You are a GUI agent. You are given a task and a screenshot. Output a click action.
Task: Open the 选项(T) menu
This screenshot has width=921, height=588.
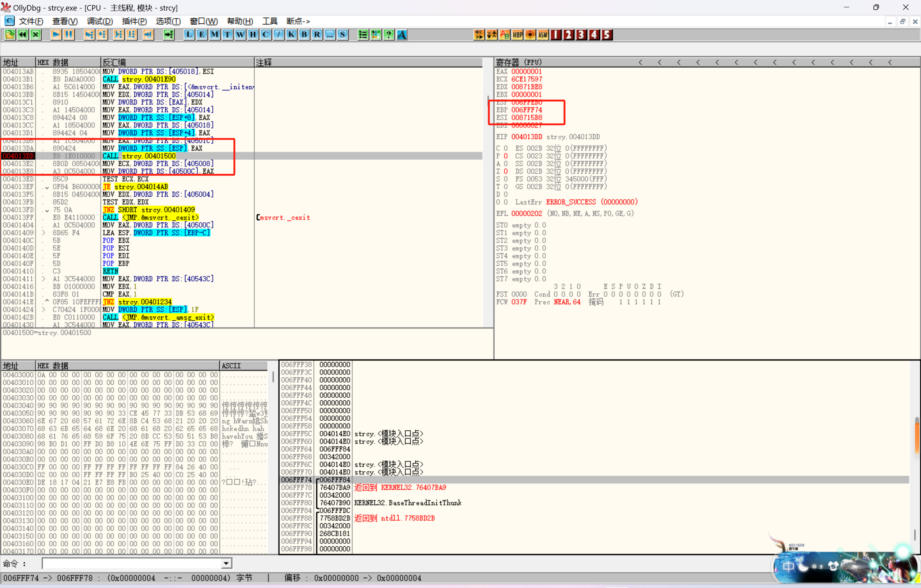[x=168, y=22]
